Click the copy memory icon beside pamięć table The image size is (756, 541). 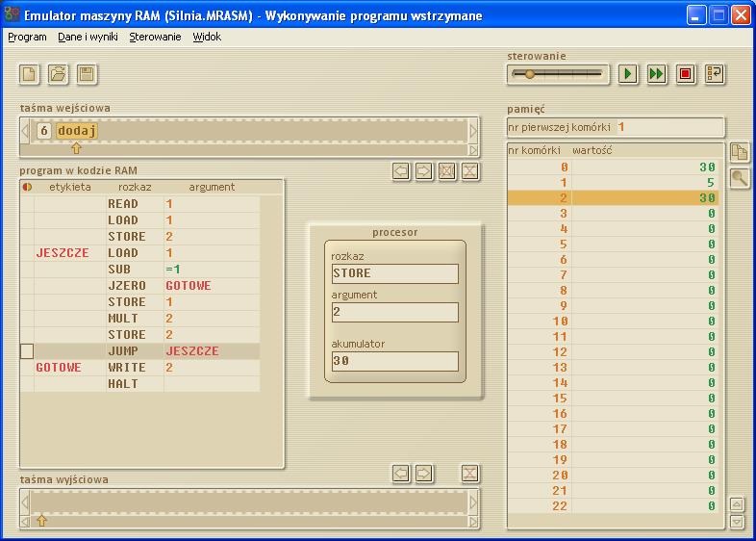(739, 152)
